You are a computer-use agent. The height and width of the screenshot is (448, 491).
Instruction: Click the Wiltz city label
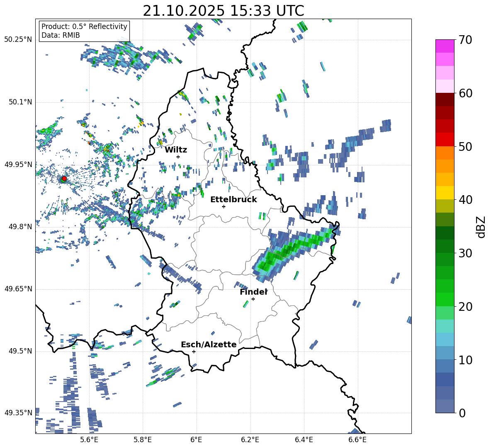[176, 150]
